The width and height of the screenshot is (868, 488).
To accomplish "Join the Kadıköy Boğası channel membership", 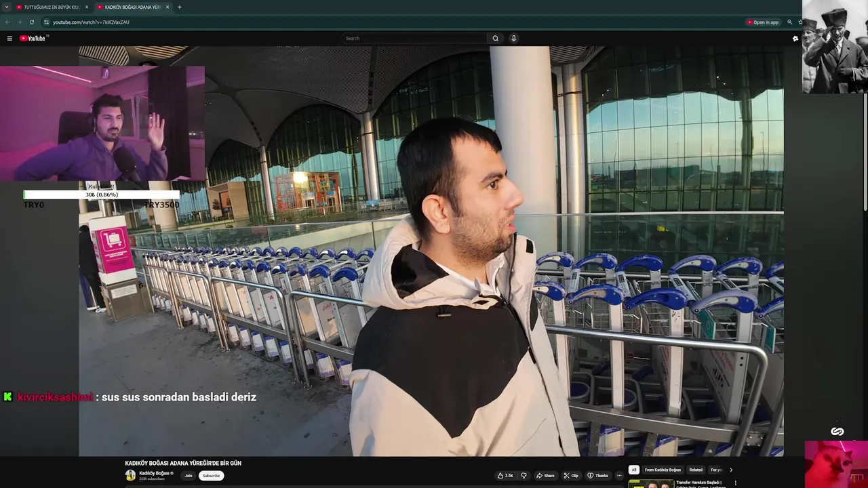I will coord(188,476).
